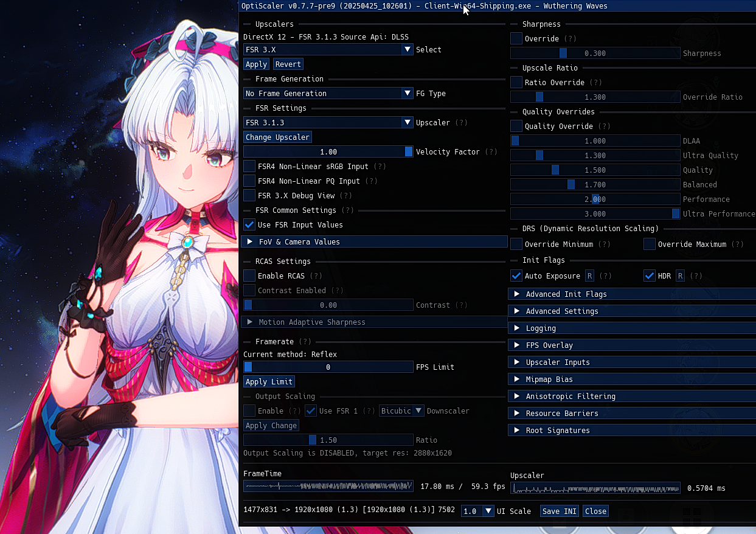This screenshot has height=534, width=756.
Task: Open the FSR 3.1.3 Upscaler dropdown
Action: tap(328, 122)
